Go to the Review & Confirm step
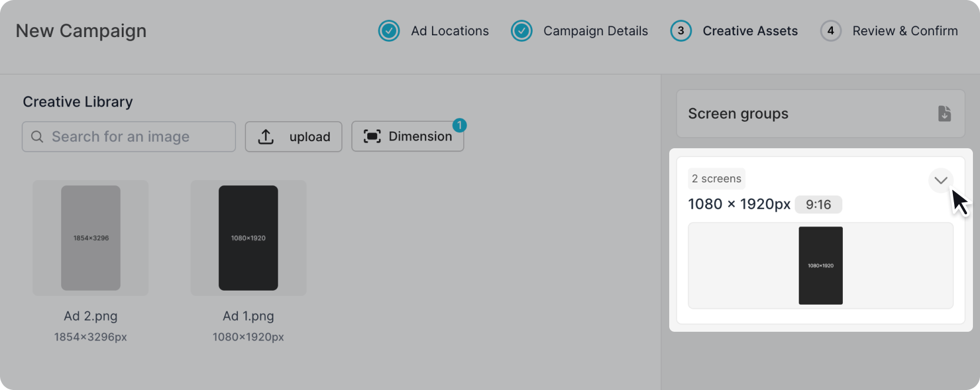 click(x=905, y=31)
